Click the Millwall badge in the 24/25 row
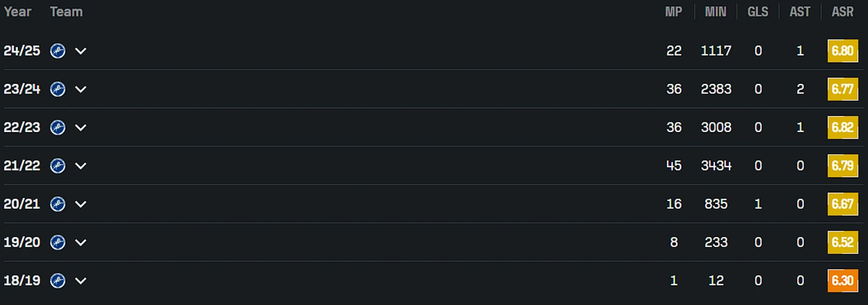This screenshot has height=305, width=868. pyautogui.click(x=58, y=51)
